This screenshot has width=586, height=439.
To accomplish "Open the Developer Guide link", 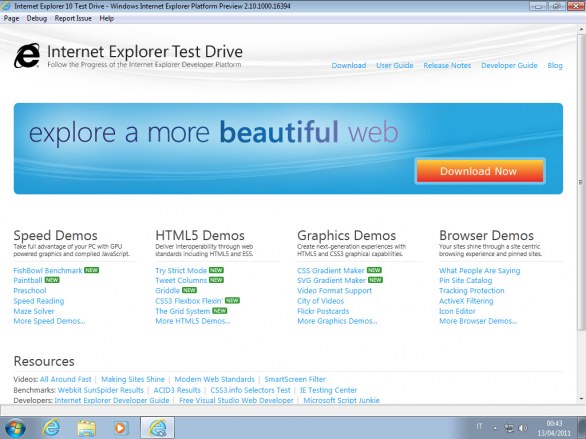I will 509,65.
